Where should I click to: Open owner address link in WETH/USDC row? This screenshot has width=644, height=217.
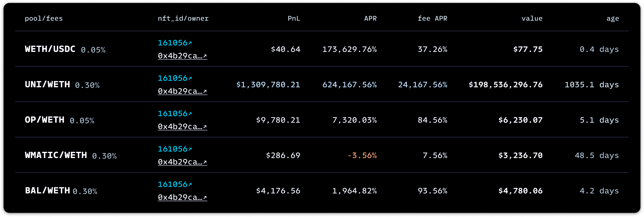tap(182, 56)
